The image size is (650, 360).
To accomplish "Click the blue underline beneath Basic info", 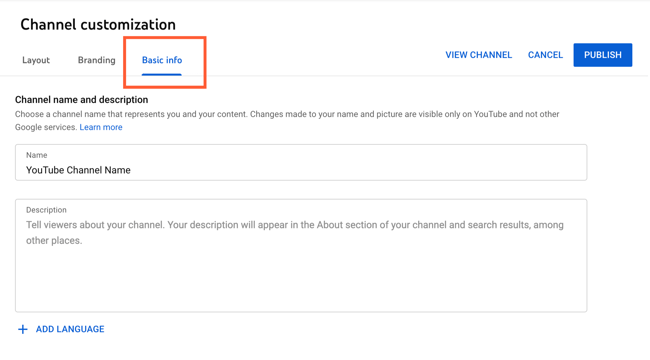I will click(162, 74).
